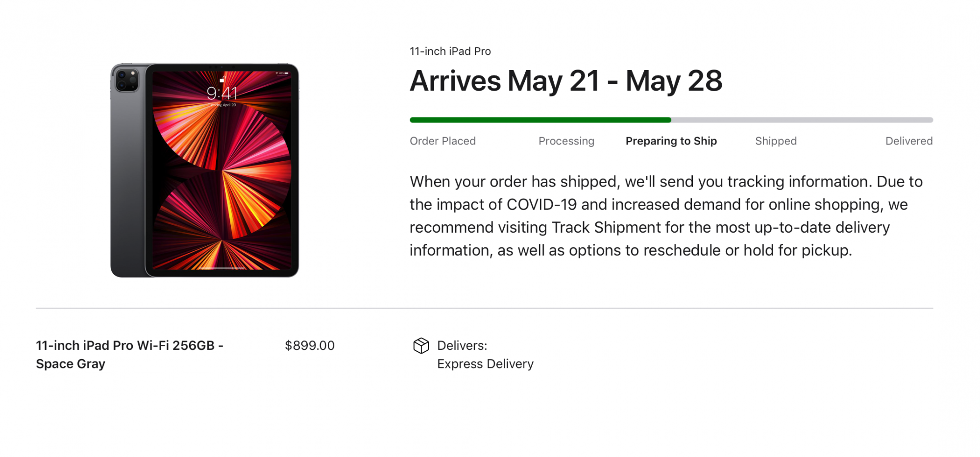Select the Preparing to Ship status step
Screen dimensions: 980x457
[x=671, y=141]
